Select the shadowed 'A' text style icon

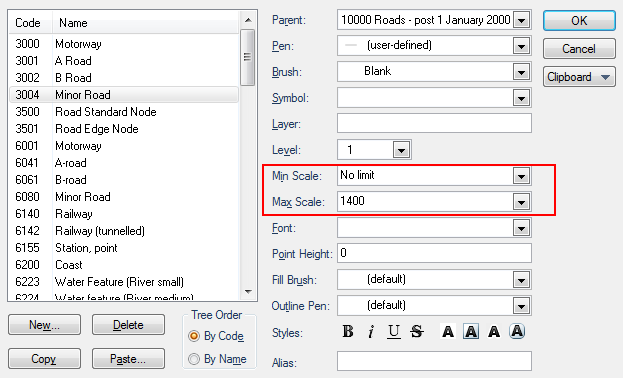pos(494,331)
